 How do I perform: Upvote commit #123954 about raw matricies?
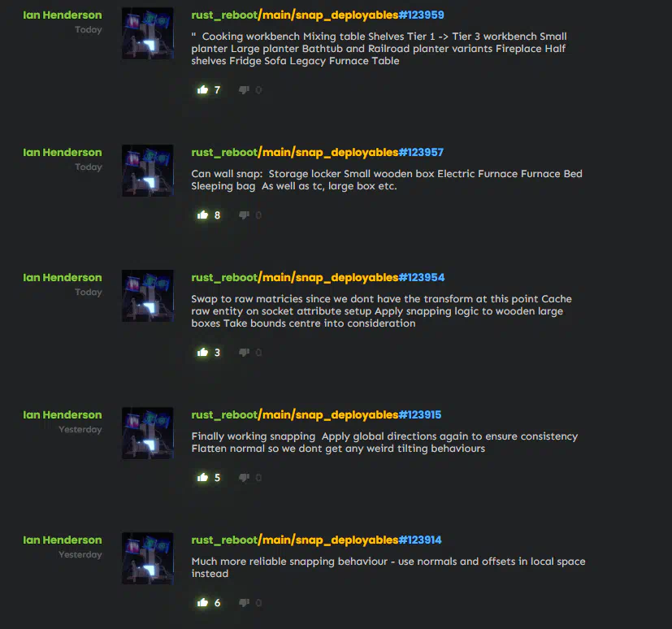(202, 352)
